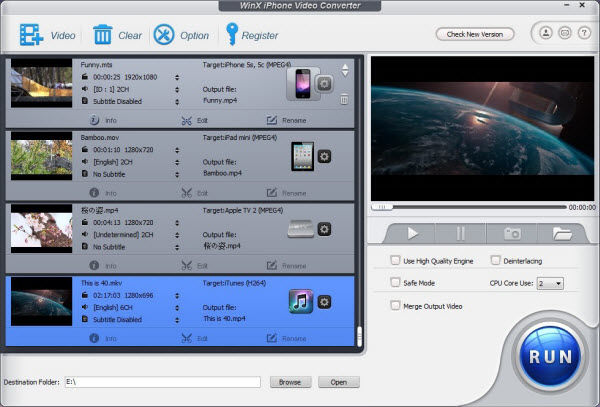Click the Destination Folder input field
Viewport: 600px width, 407px height.
163,382
